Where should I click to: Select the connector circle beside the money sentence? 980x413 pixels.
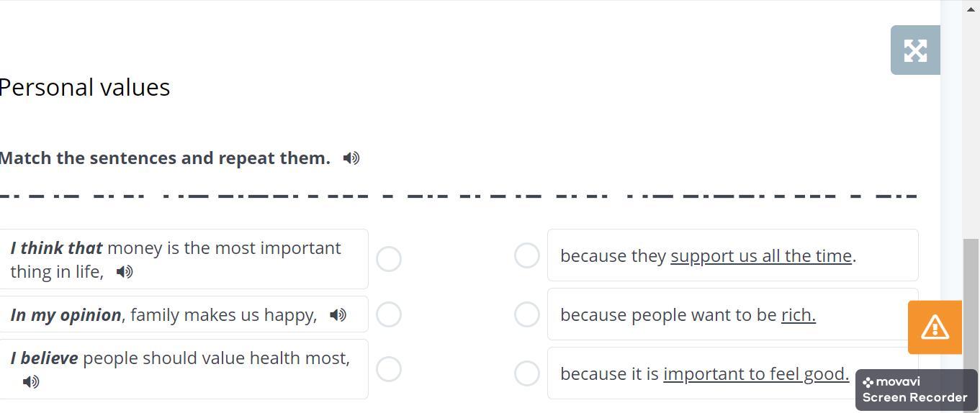[389, 259]
